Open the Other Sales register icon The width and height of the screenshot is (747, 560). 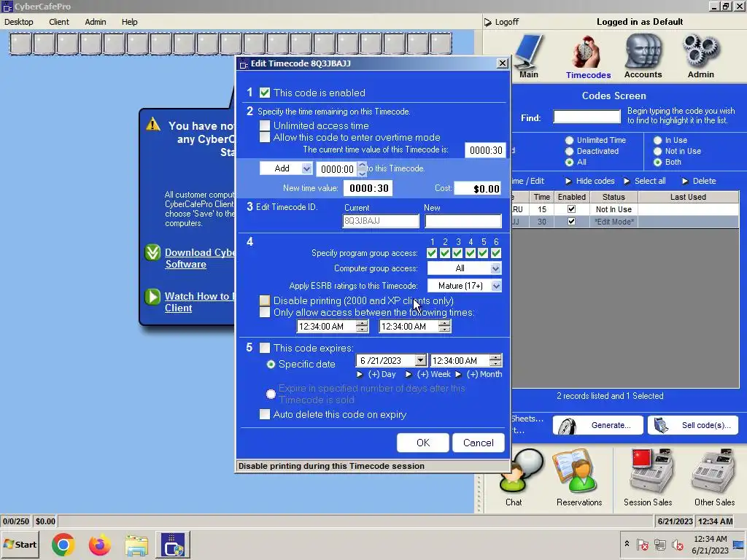coord(713,470)
